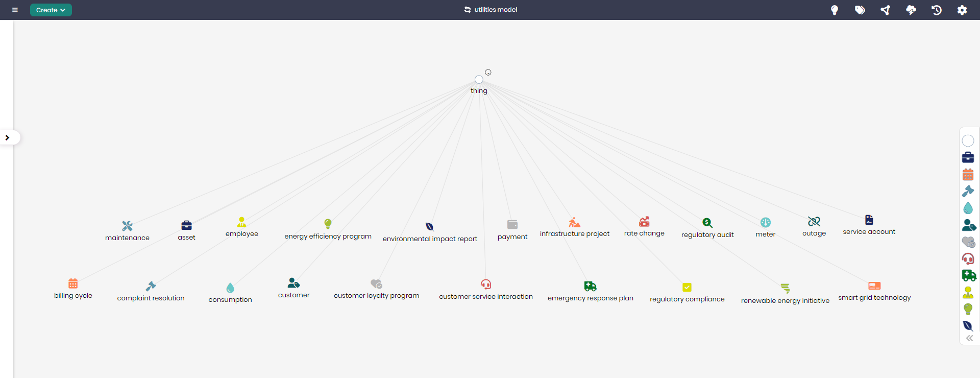Screen dimensions: 980x378
Task: Select the emergency response plan ambulance node
Action: tap(591, 286)
